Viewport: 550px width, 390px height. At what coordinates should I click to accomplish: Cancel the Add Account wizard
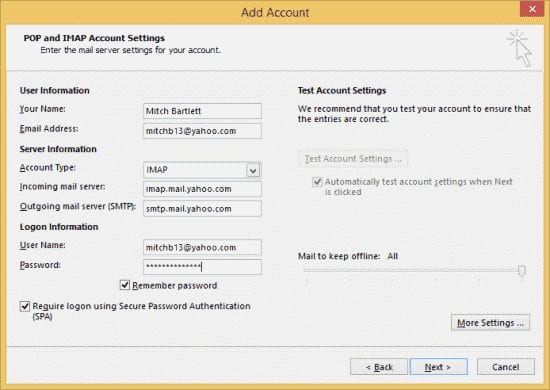[x=506, y=367]
